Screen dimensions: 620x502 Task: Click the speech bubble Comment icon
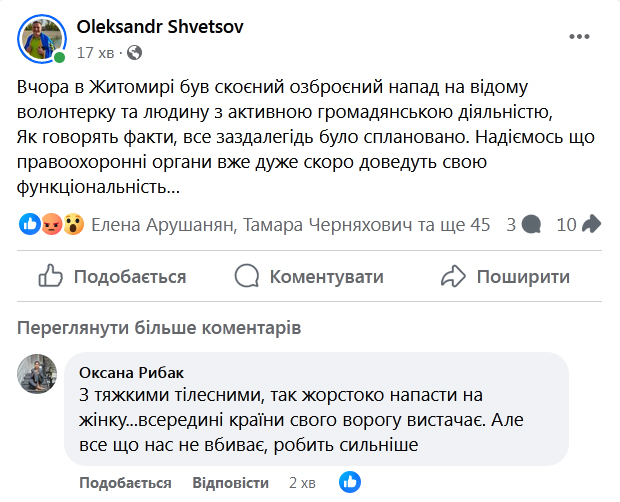(x=248, y=276)
